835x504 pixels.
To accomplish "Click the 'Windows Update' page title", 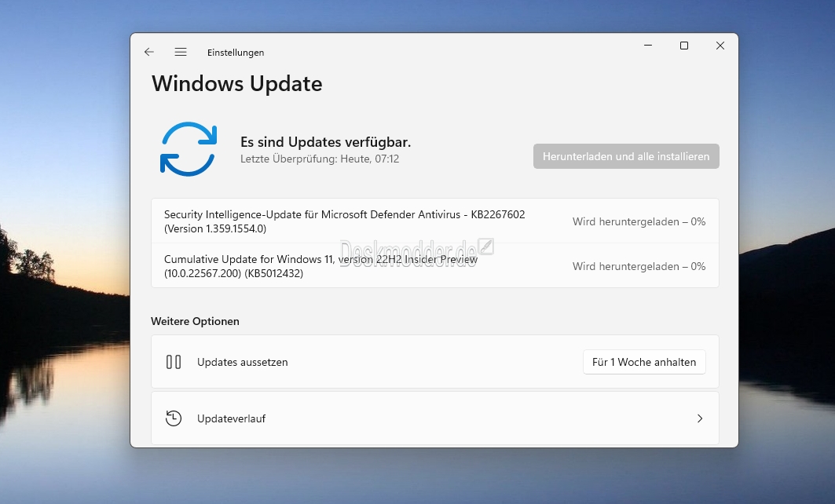I will pyautogui.click(x=237, y=83).
